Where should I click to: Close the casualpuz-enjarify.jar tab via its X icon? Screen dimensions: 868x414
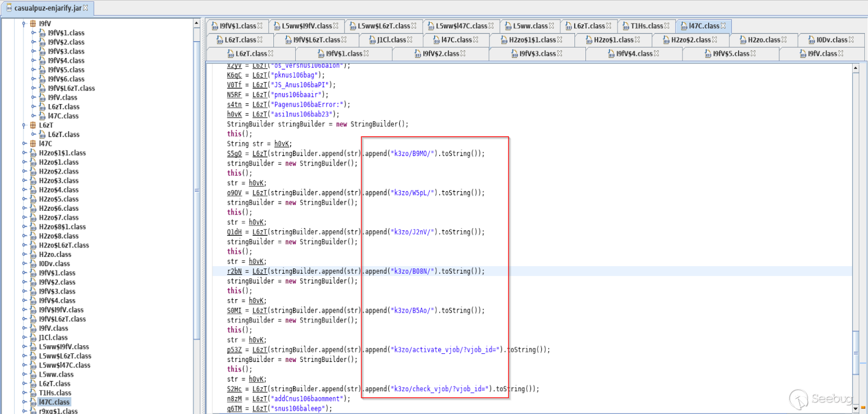pos(85,8)
